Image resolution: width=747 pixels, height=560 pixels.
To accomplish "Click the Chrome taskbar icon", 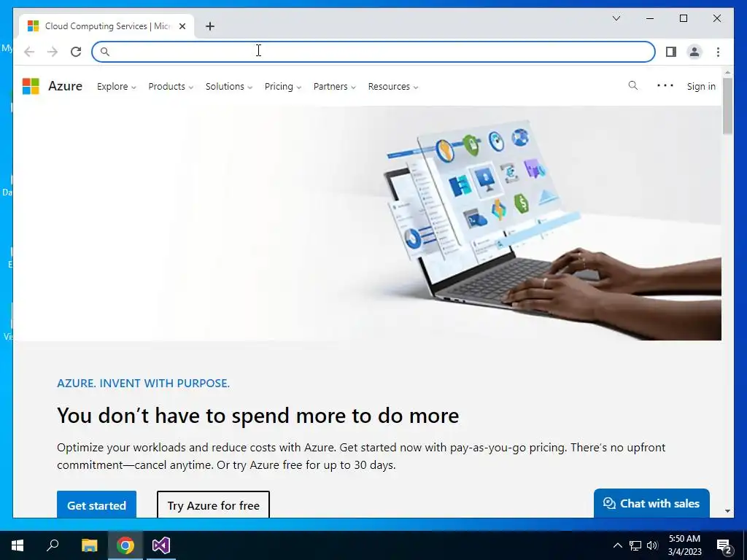I will 125,545.
